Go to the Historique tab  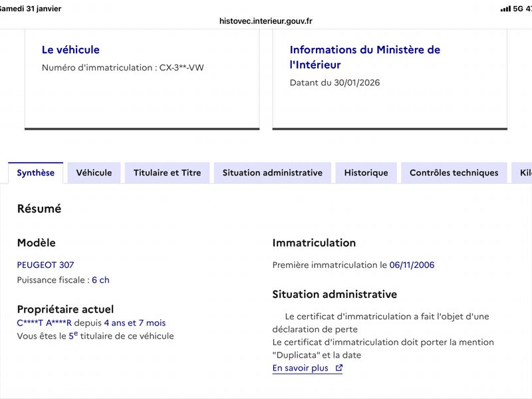pos(366,173)
